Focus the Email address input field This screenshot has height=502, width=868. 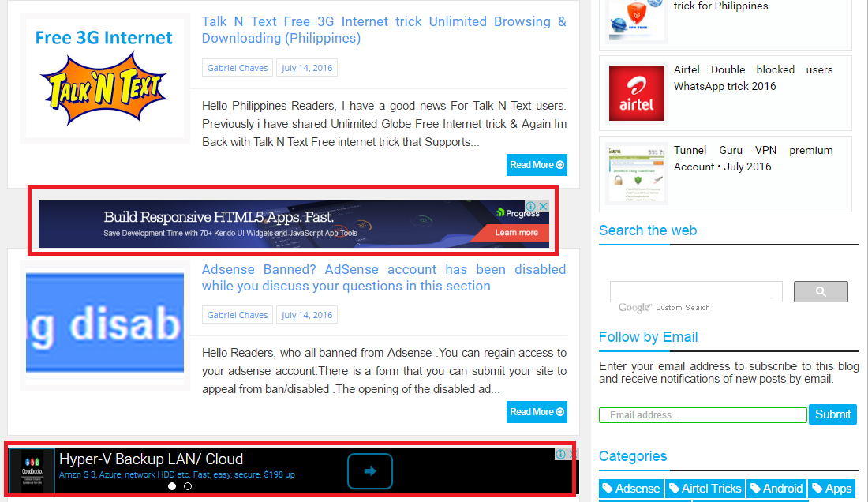(702, 415)
